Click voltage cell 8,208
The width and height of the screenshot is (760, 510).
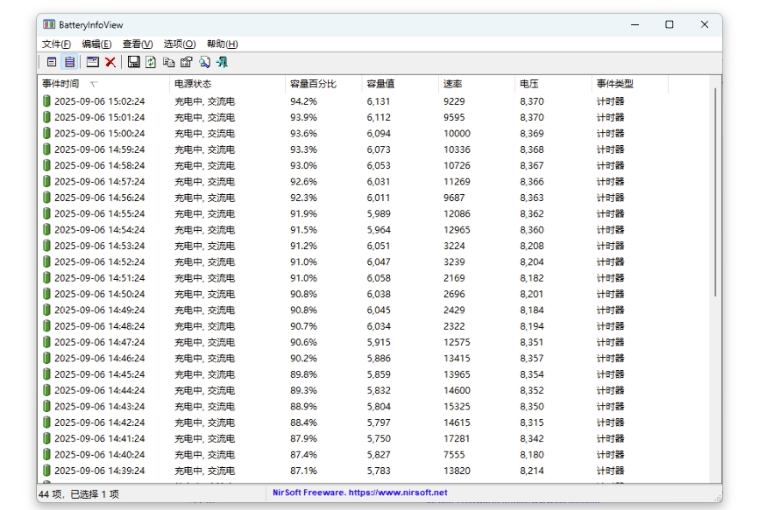(532, 246)
